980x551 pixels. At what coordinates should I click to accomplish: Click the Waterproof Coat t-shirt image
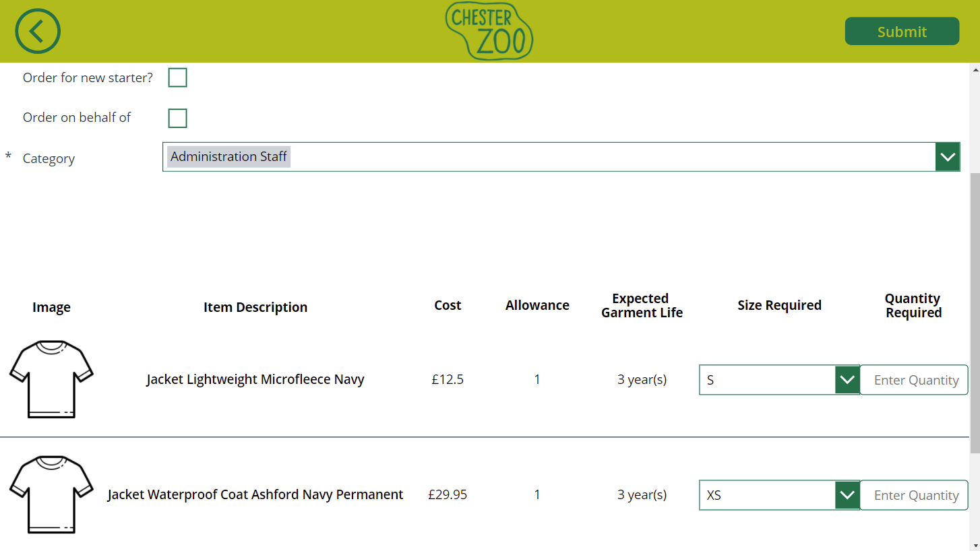tap(51, 494)
